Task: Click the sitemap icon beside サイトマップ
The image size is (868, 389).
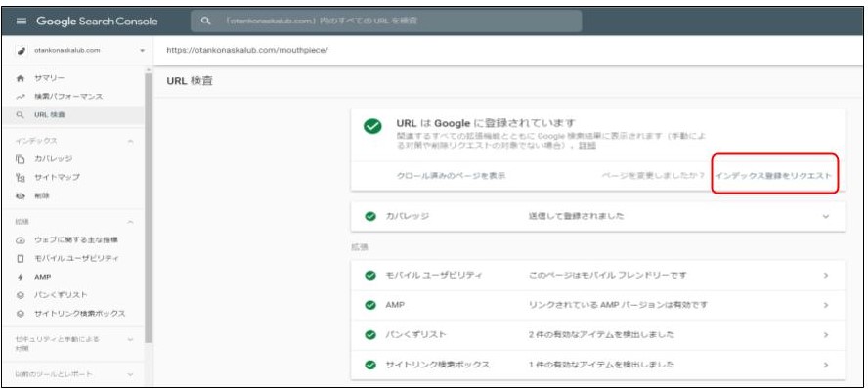Action: (x=21, y=178)
